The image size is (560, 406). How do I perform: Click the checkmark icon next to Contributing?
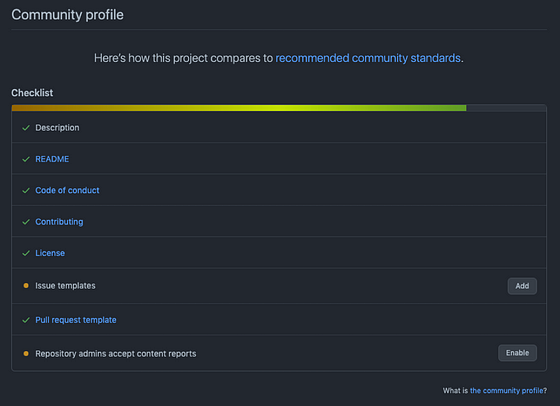[26, 222]
